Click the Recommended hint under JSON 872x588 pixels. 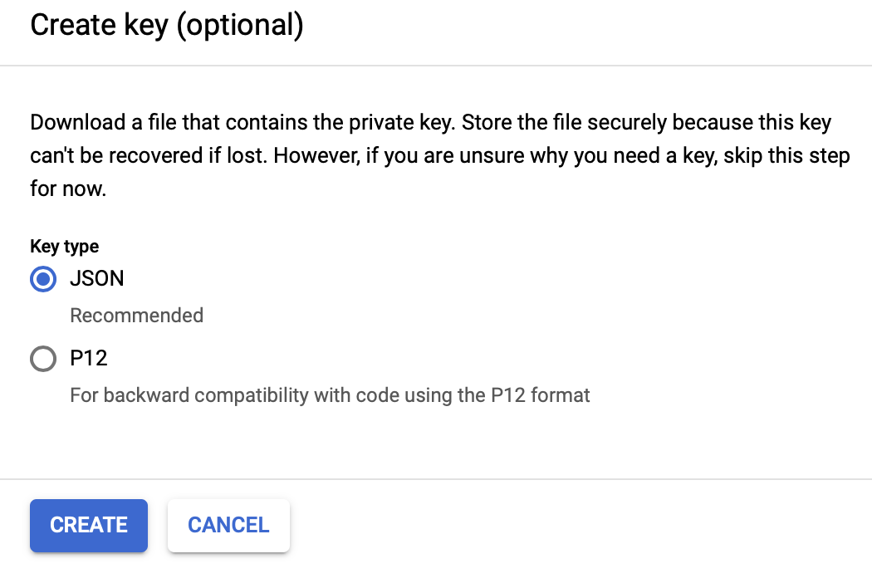137,316
